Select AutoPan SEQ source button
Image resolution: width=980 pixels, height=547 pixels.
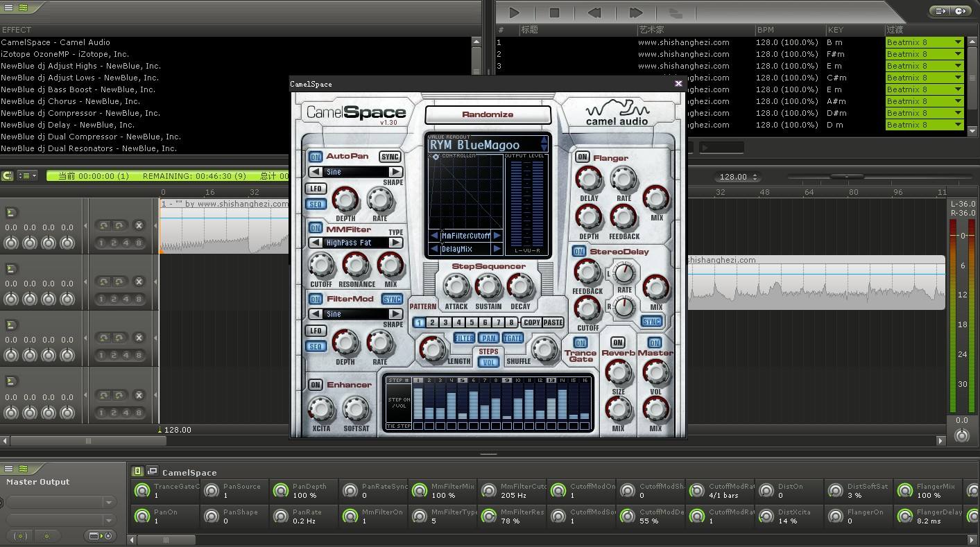point(316,205)
